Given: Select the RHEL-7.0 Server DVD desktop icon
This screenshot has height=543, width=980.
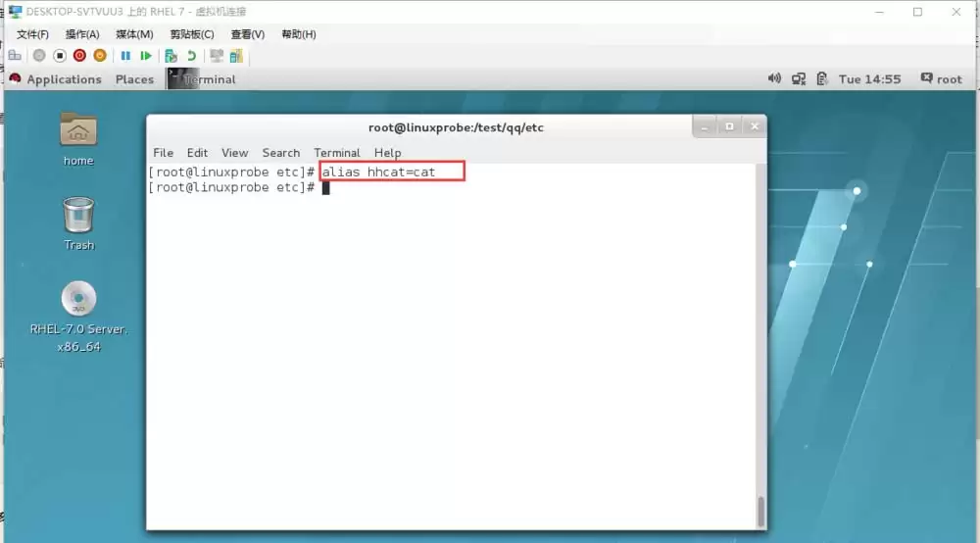Looking at the screenshot, I should point(78,317).
